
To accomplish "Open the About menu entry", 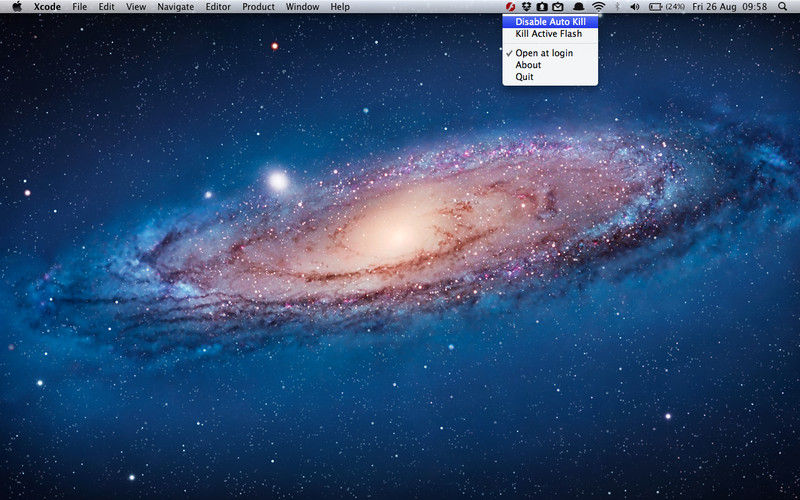I will click(550, 65).
